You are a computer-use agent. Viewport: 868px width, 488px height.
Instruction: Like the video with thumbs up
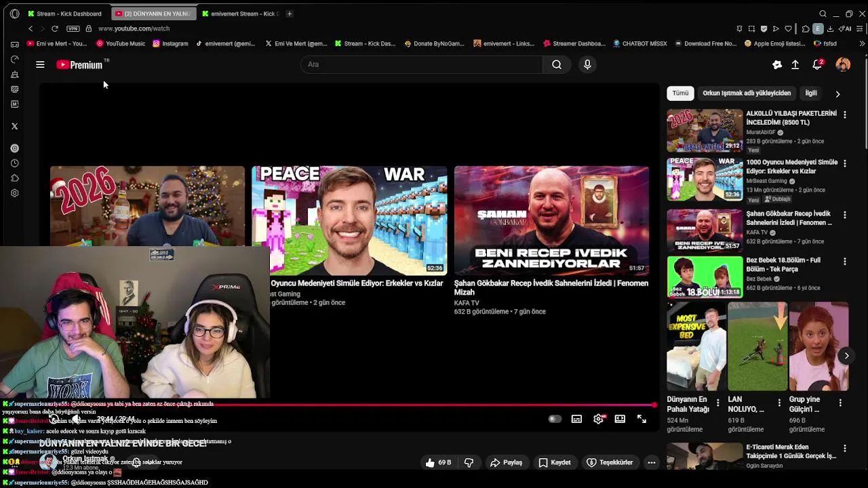(438, 462)
